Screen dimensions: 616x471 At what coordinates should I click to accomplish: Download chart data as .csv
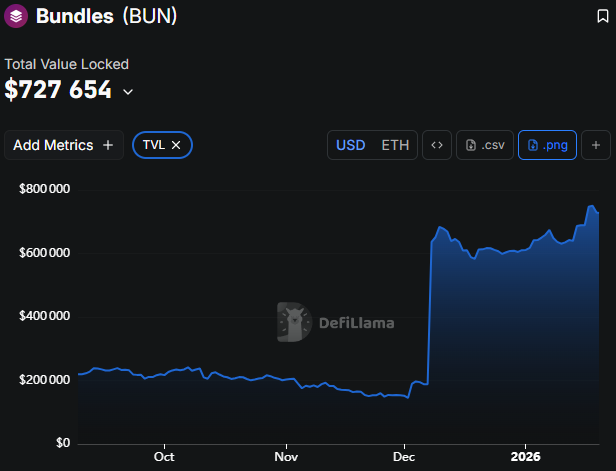485,145
